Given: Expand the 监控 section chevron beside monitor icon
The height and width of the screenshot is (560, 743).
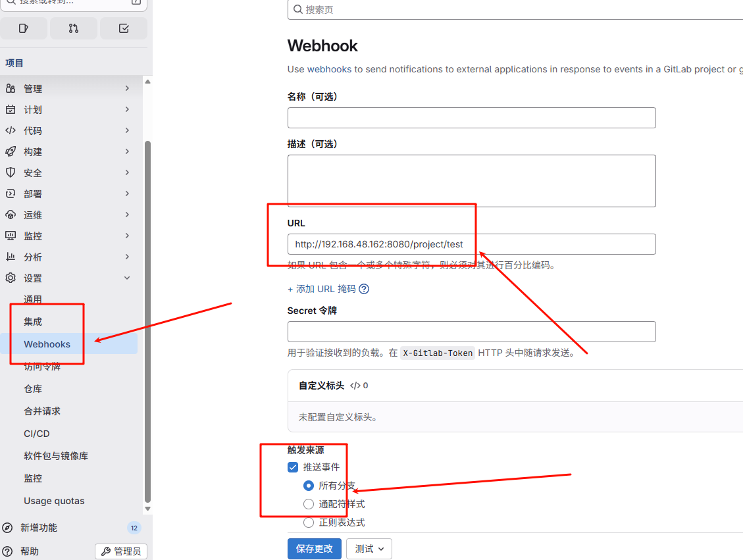Looking at the screenshot, I should point(127,236).
